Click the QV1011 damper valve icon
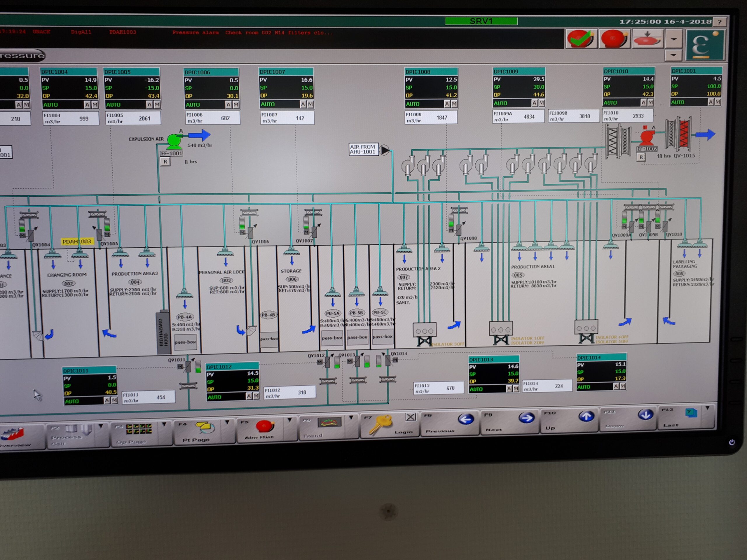 pyautogui.click(x=189, y=365)
